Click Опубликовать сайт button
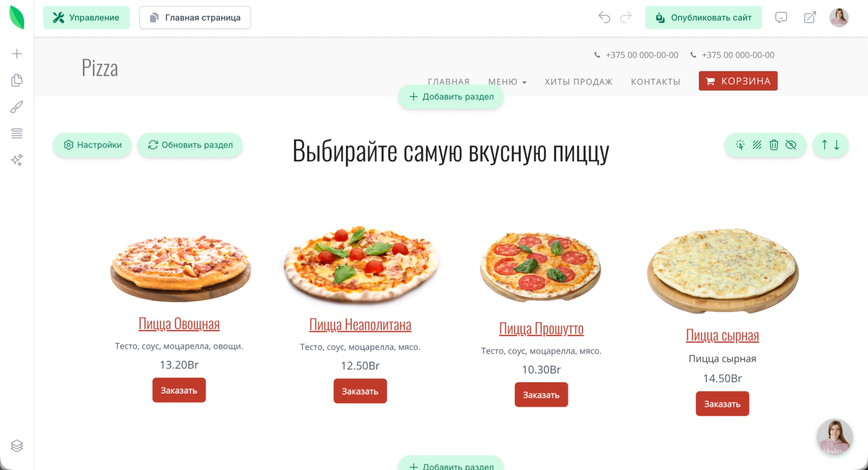The width and height of the screenshot is (868, 470). point(703,18)
